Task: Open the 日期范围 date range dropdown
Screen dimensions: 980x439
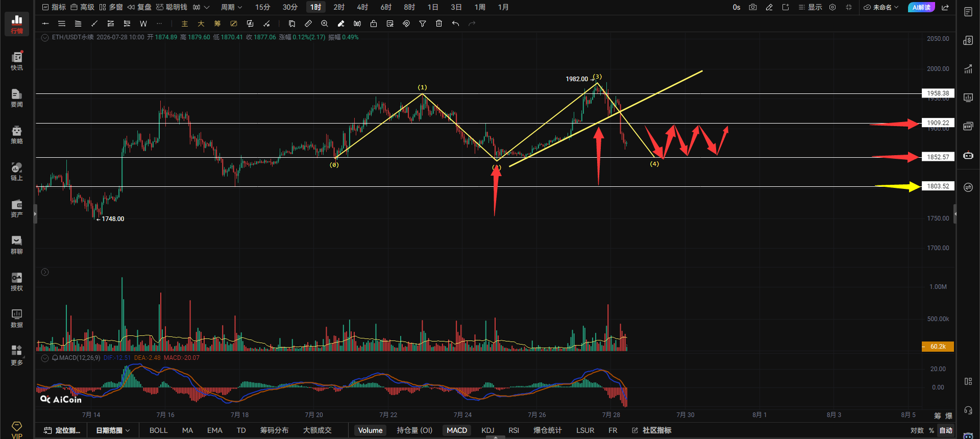Action: pos(113,430)
